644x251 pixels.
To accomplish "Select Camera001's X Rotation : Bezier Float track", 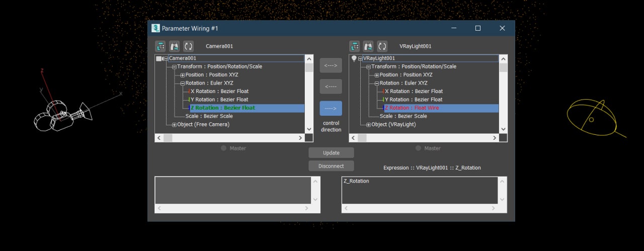I will pos(219,91).
